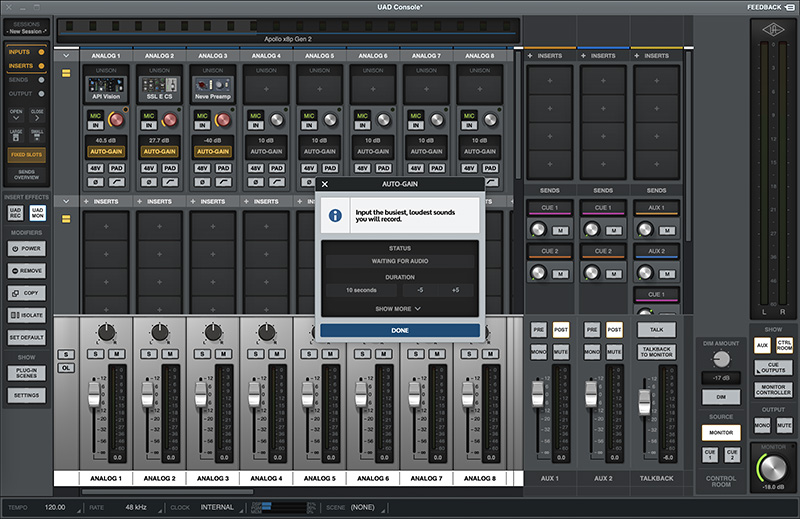Viewport: 800px width, 519px height.
Task: Click the Power modifier button
Action: tap(25, 248)
